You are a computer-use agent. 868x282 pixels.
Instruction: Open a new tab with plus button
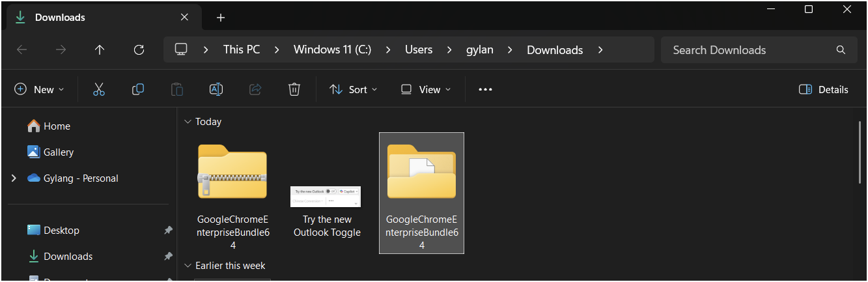pyautogui.click(x=221, y=18)
